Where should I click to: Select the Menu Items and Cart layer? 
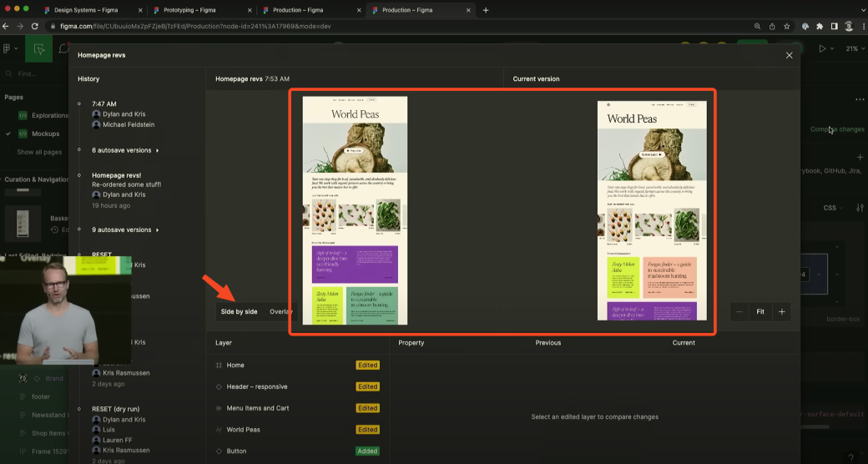coord(297,408)
